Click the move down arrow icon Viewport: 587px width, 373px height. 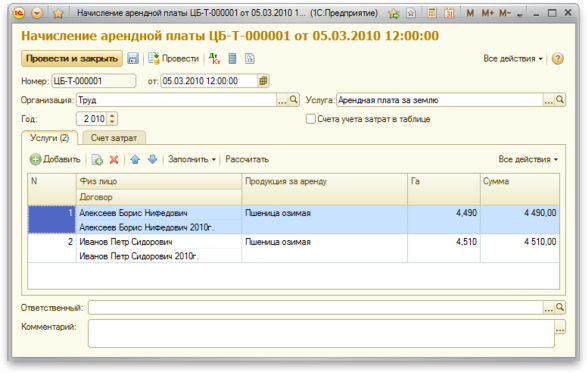coord(152,160)
